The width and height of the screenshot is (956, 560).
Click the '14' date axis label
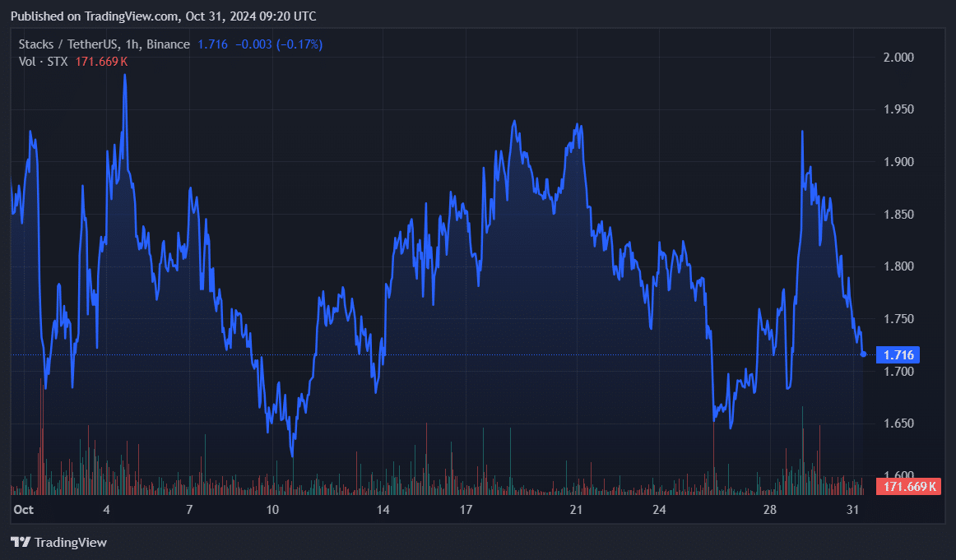(383, 509)
